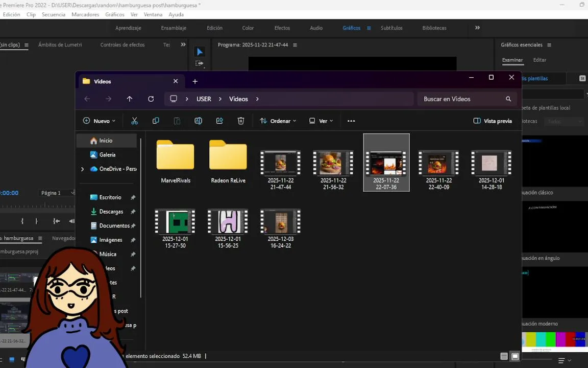
Task: Toggle Vista previa preview pane
Action: point(493,121)
